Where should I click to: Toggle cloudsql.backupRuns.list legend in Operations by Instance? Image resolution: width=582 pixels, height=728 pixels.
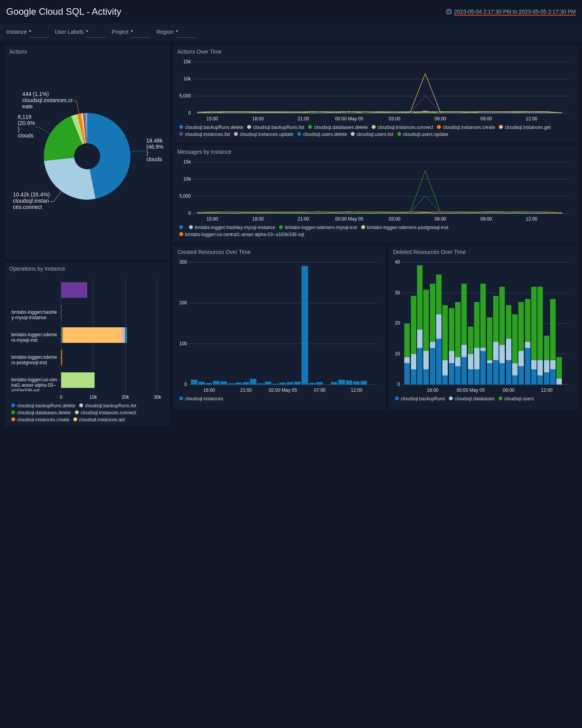click(107, 406)
